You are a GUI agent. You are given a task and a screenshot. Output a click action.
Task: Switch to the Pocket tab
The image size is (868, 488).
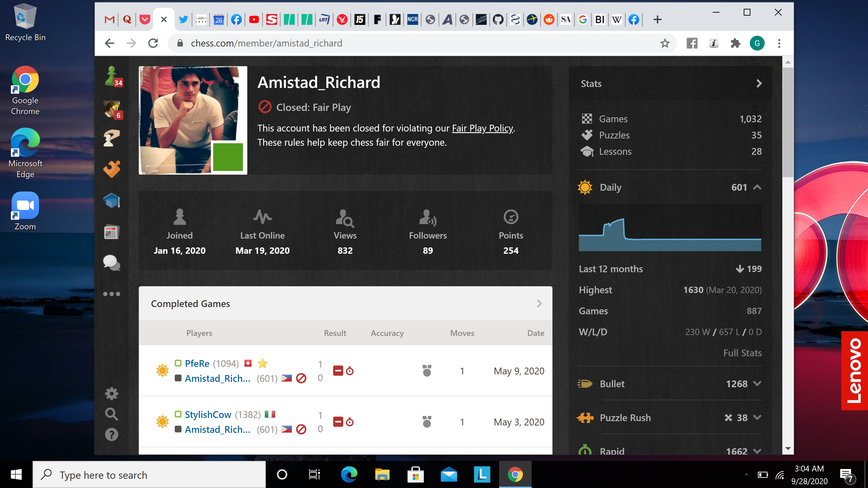coord(145,19)
